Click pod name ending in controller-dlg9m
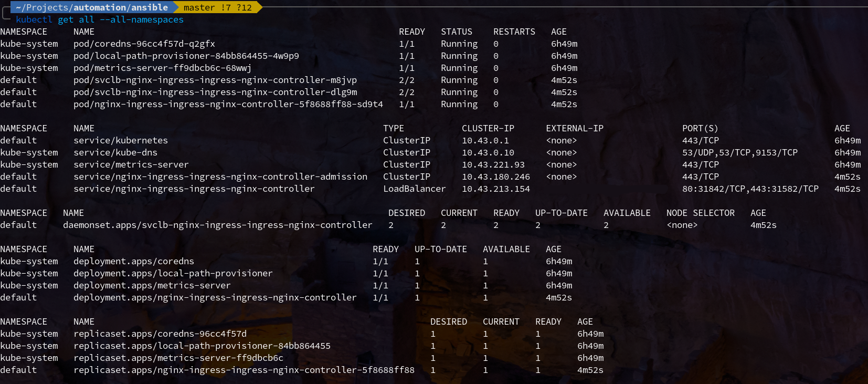 pos(215,92)
